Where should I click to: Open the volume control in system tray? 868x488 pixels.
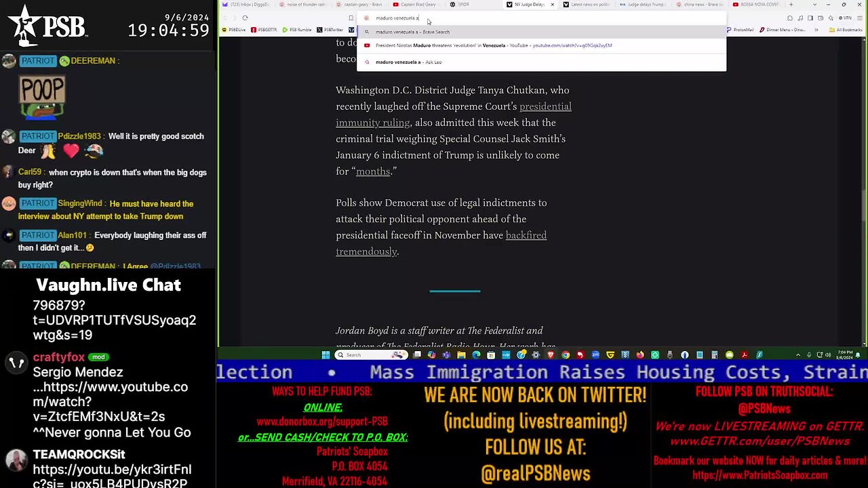pyautogui.click(x=829, y=355)
